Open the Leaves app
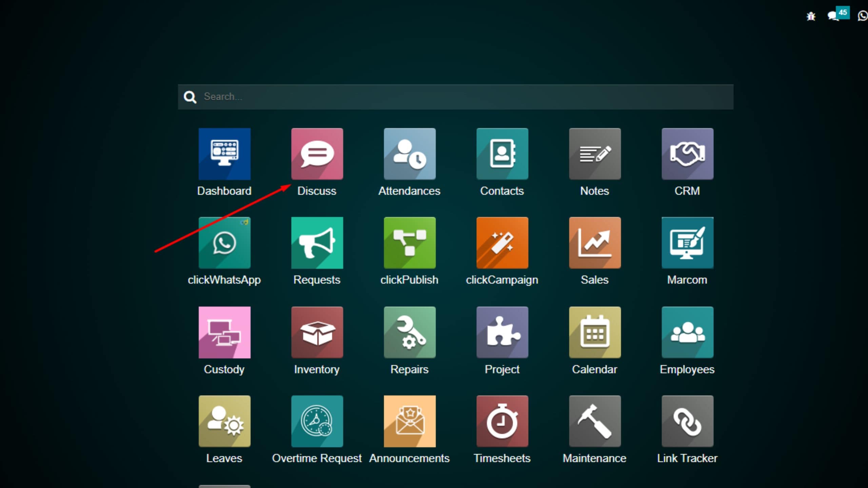 (x=224, y=421)
